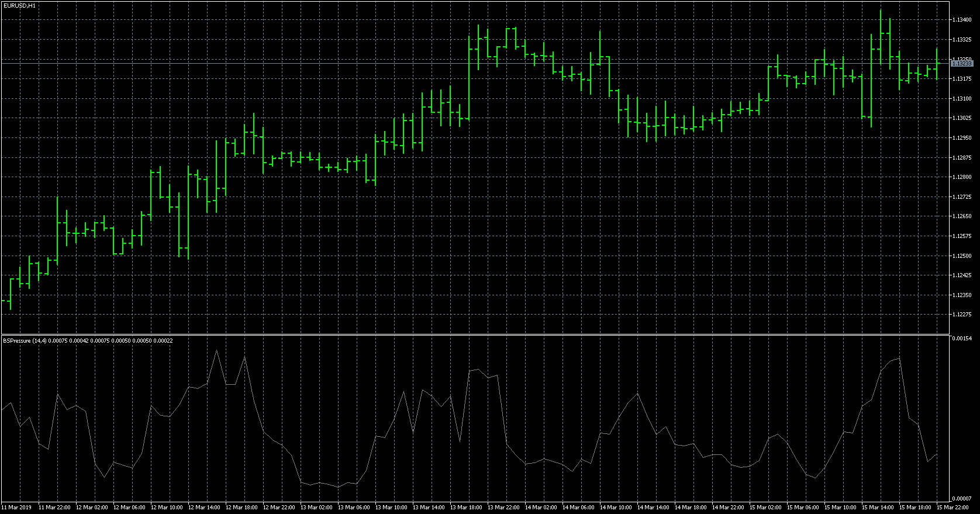Click the 13 Mar 22:00 time label
The height and width of the screenshot is (514, 980).
pyautogui.click(x=503, y=508)
